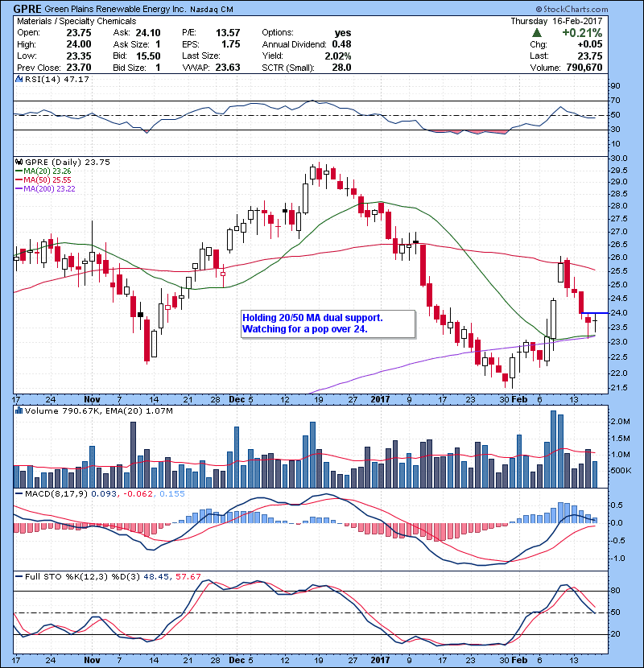Screen dimensions: 644x668
Task: Click the 'Nasdaq CM' exchange label
Action: click(x=212, y=10)
